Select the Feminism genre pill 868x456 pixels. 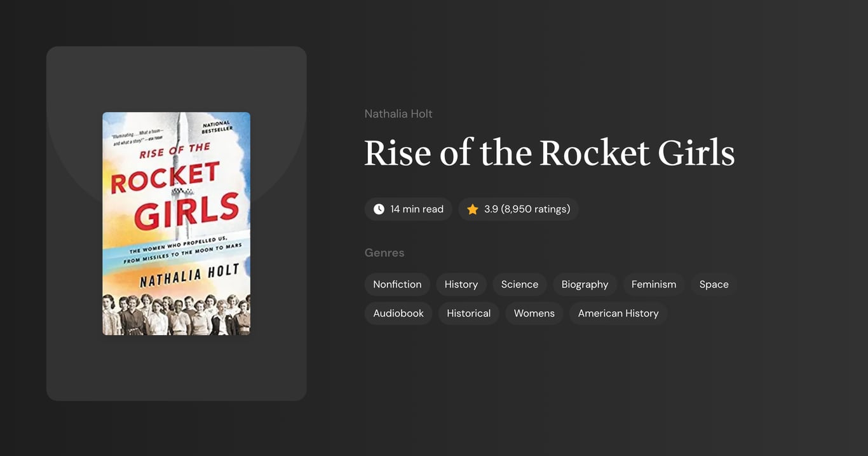(x=653, y=284)
